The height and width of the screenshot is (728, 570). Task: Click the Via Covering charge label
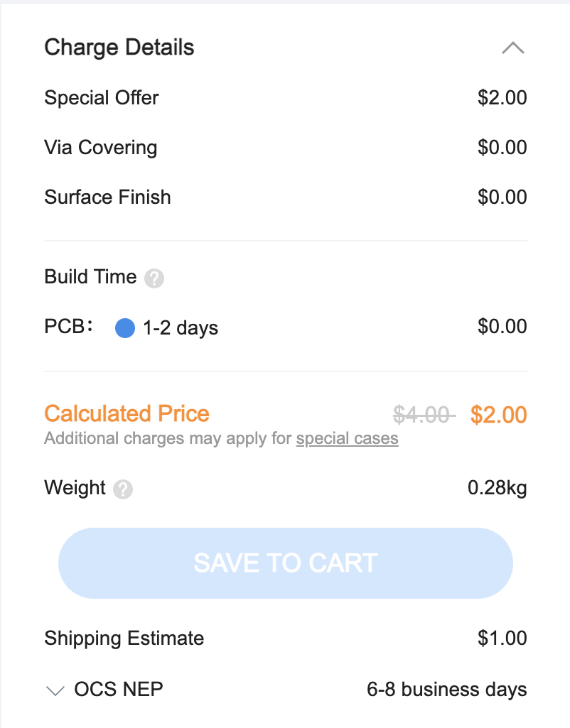(x=101, y=148)
